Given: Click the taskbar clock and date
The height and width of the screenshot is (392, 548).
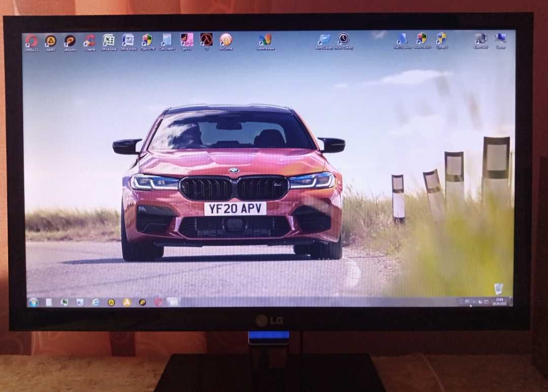Looking at the screenshot, I should click(499, 302).
